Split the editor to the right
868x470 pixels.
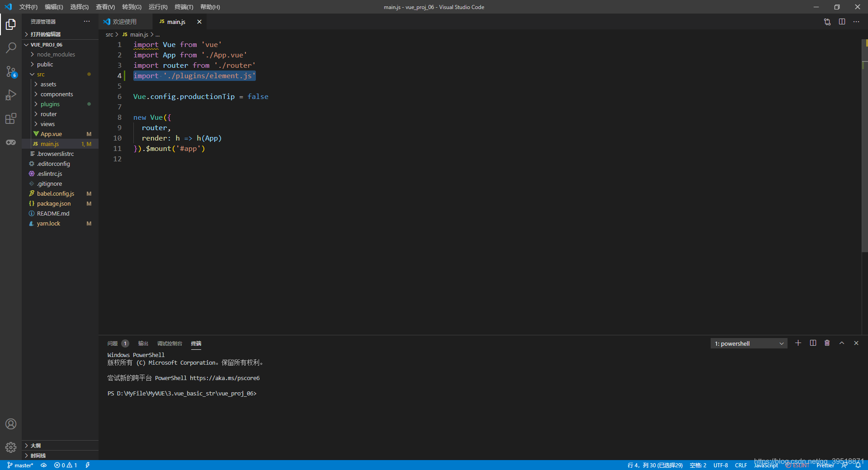tap(842, 22)
